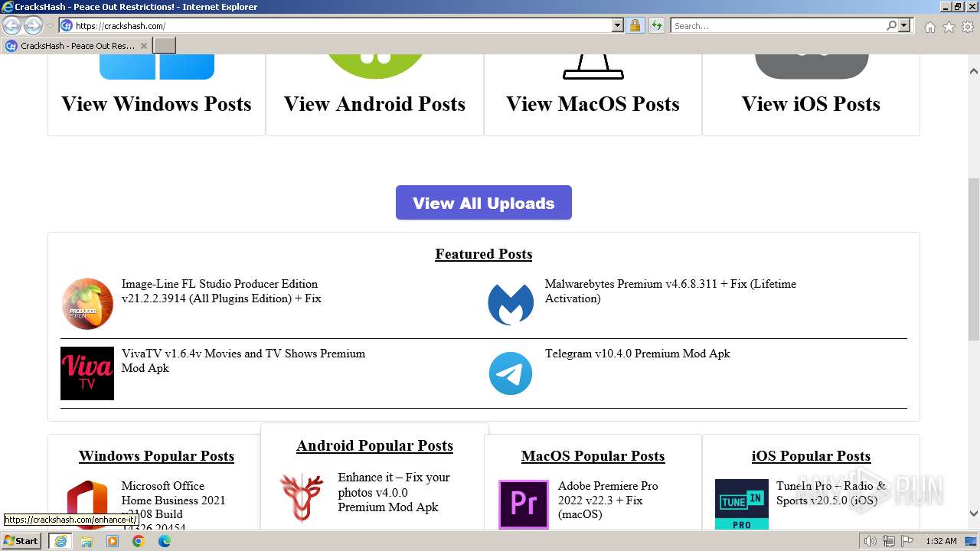Click the IE search input box

pyautogui.click(x=778, y=25)
